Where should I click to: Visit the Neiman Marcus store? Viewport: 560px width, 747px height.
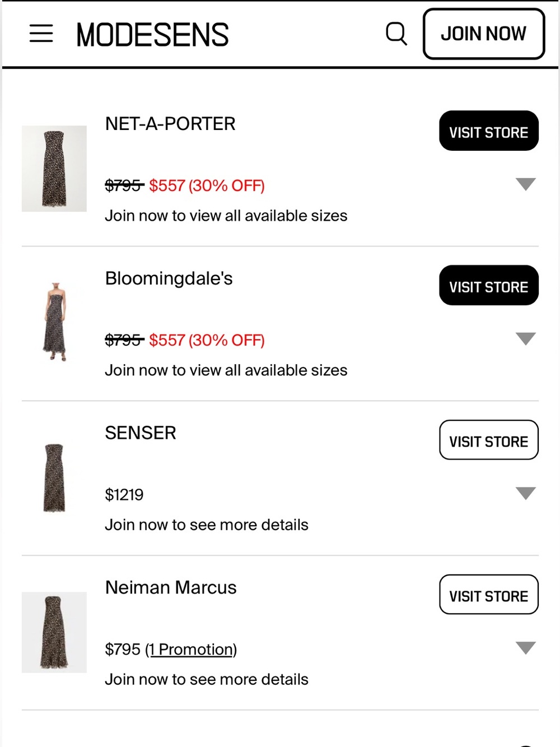[x=489, y=595]
